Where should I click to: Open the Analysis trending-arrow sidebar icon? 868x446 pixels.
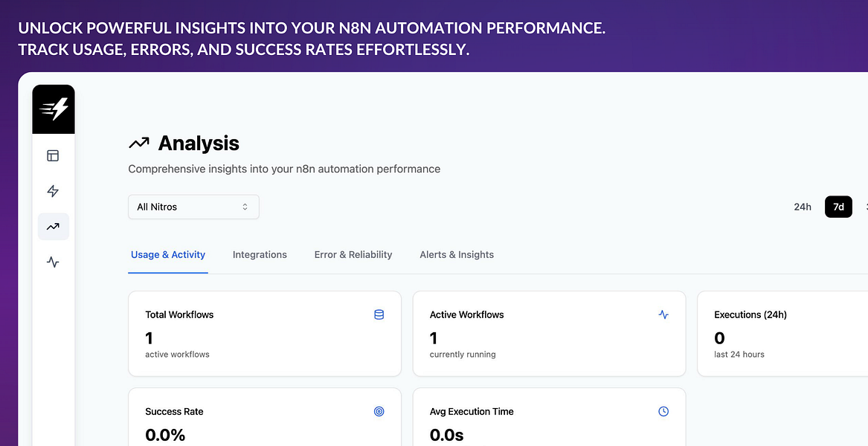[53, 227]
